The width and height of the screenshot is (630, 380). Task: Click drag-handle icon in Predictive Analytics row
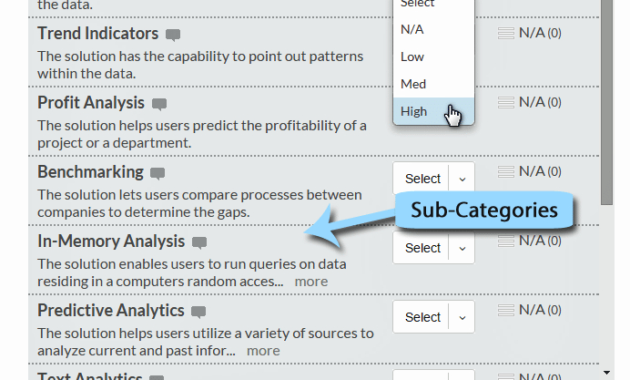click(506, 310)
